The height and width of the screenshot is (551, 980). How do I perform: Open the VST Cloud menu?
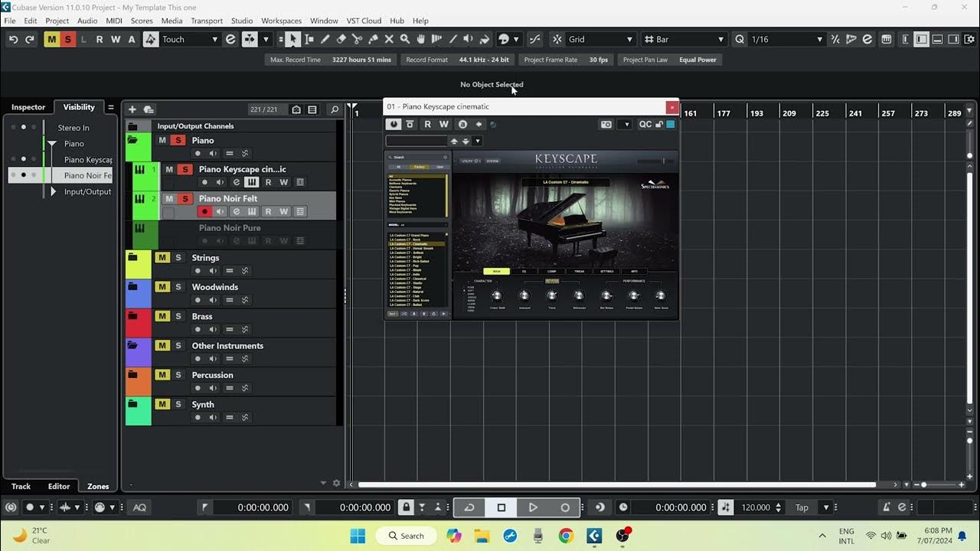coord(364,21)
